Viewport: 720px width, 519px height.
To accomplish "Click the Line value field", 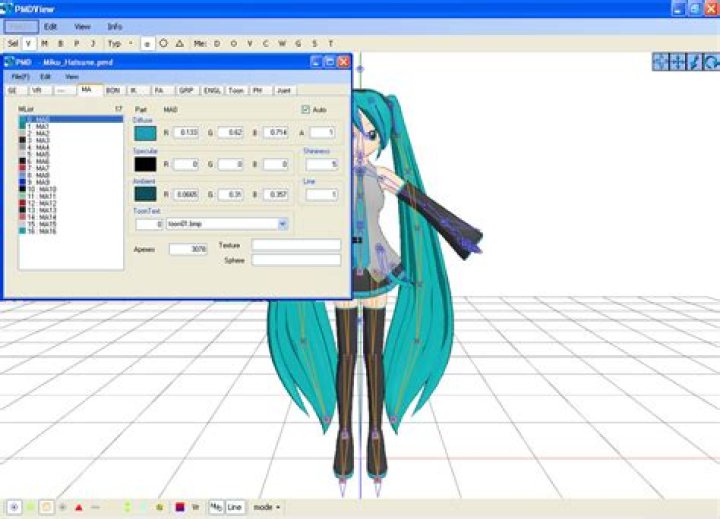I will tap(322, 195).
